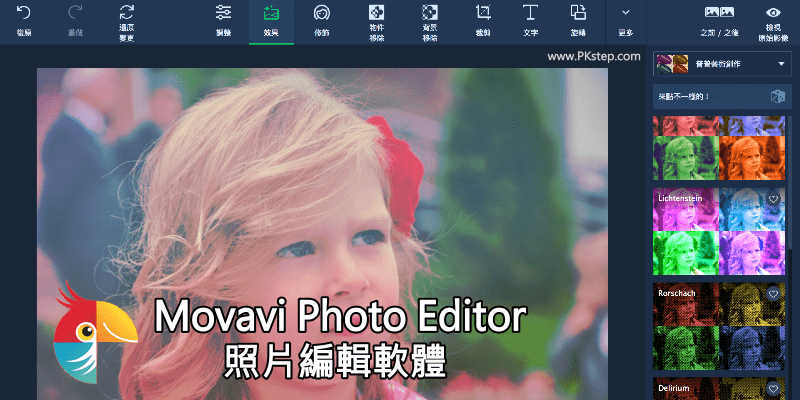Click the Undo arrow icon
This screenshot has width=800, height=400.
pos(23,13)
